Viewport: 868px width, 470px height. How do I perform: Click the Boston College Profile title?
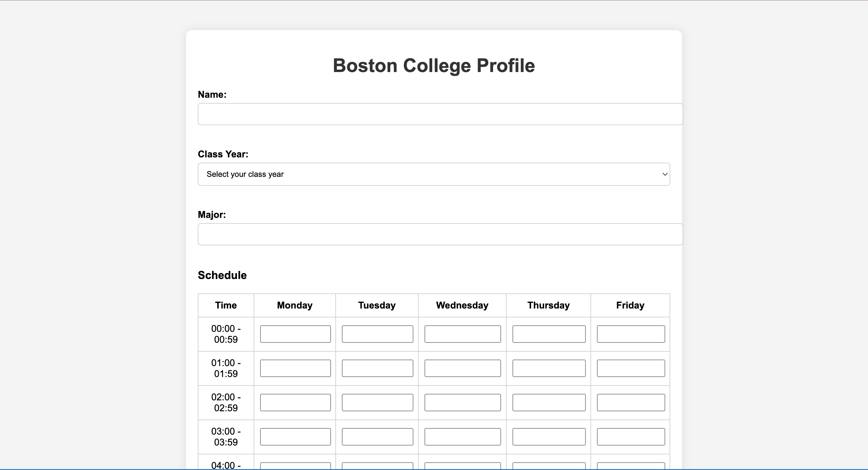(x=434, y=65)
